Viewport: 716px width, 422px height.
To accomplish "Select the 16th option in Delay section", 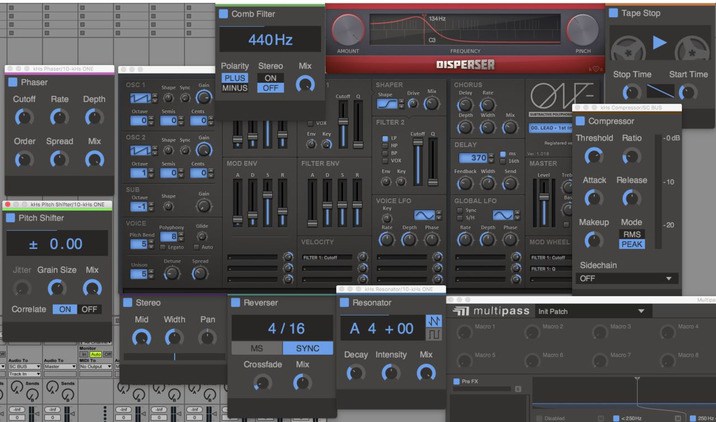I will [x=503, y=161].
